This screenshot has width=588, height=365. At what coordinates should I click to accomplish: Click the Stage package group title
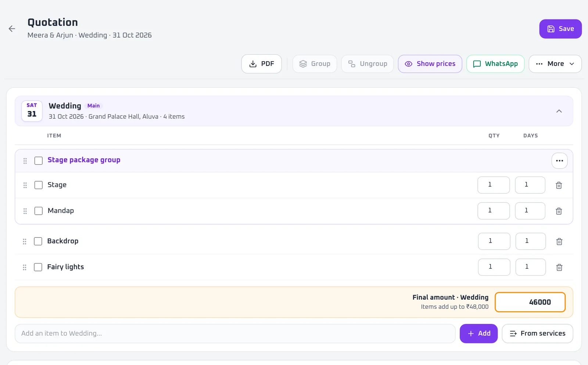(84, 160)
